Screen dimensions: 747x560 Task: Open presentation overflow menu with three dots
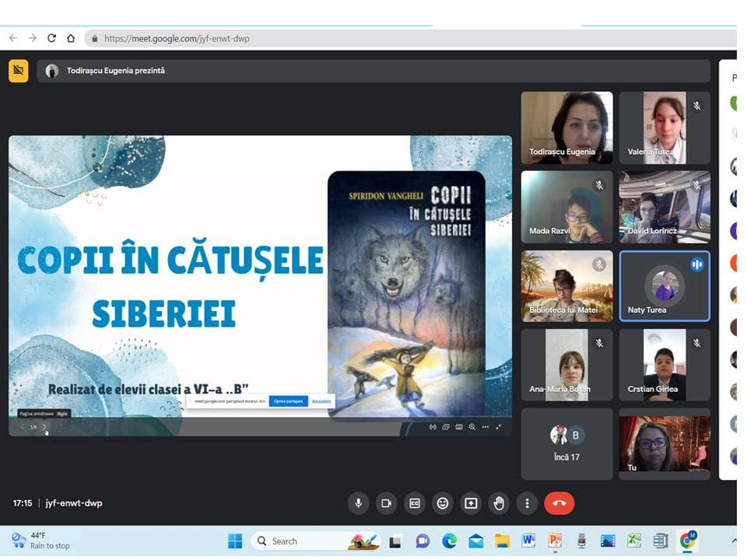486,427
